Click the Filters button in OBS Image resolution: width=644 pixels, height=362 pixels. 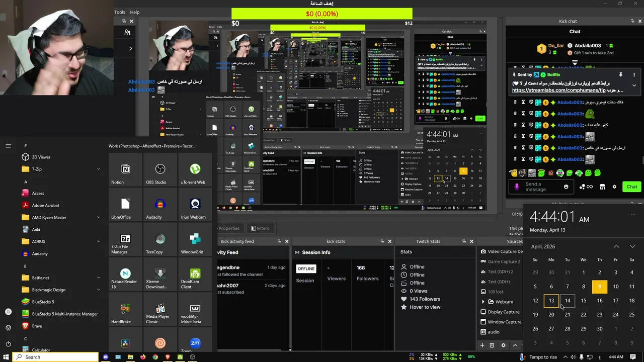point(260,228)
